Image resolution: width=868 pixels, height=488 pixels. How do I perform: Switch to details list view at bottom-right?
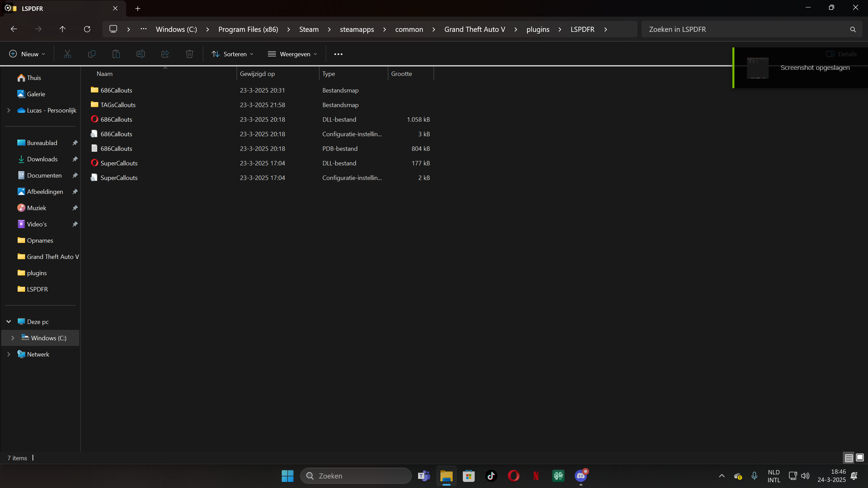849,458
